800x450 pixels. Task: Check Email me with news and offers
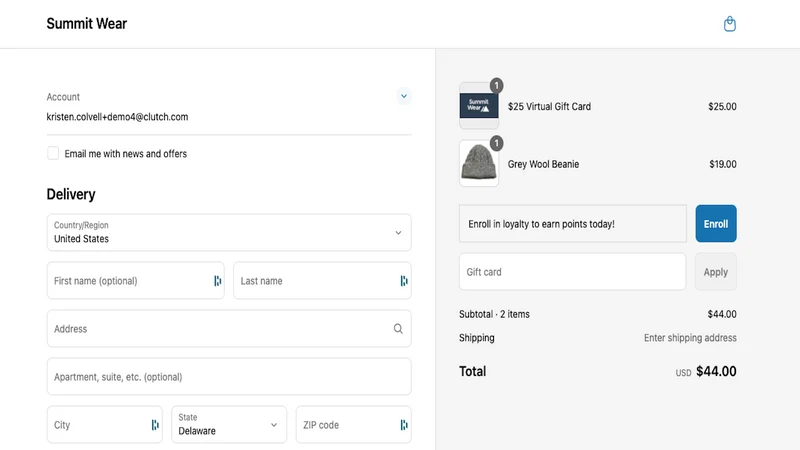pos(53,153)
